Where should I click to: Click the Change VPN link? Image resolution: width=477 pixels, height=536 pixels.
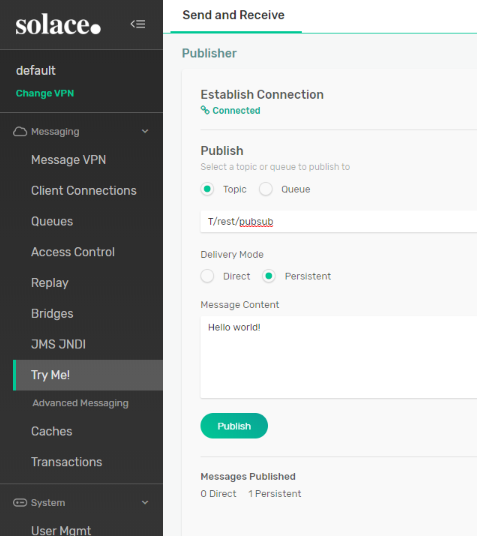(45, 93)
